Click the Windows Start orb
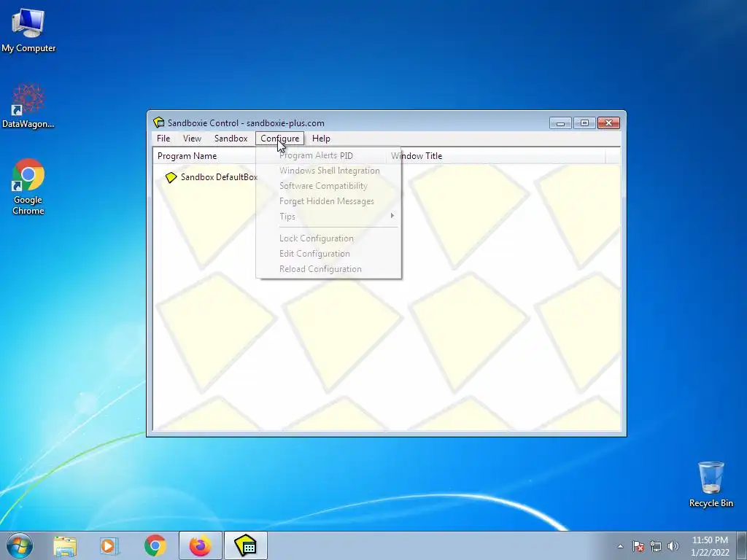747x560 pixels. coord(20,545)
